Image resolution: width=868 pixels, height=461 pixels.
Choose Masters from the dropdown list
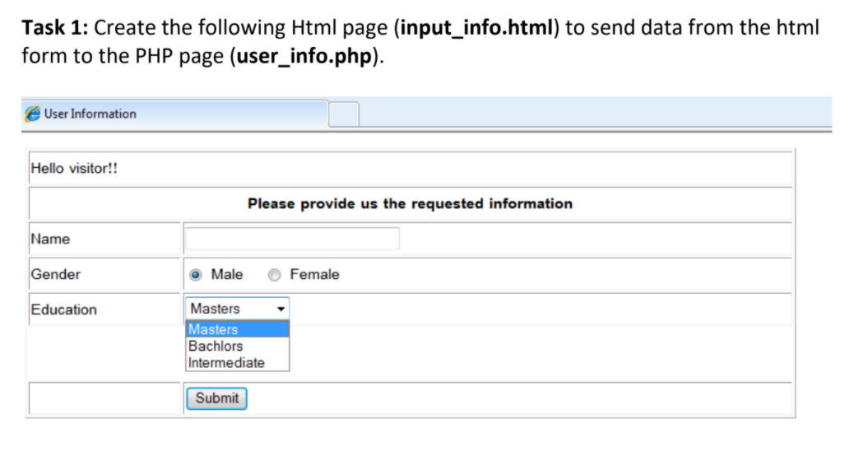(x=238, y=329)
